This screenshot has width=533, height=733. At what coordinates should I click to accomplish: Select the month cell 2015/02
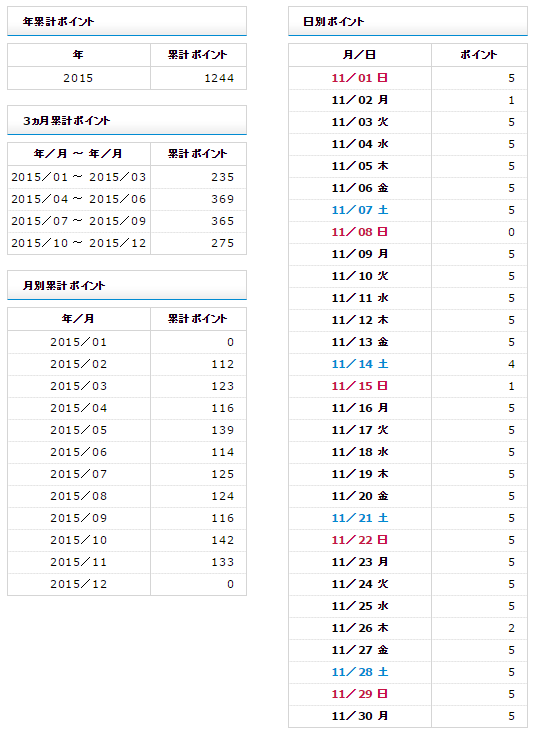[x=79, y=364]
